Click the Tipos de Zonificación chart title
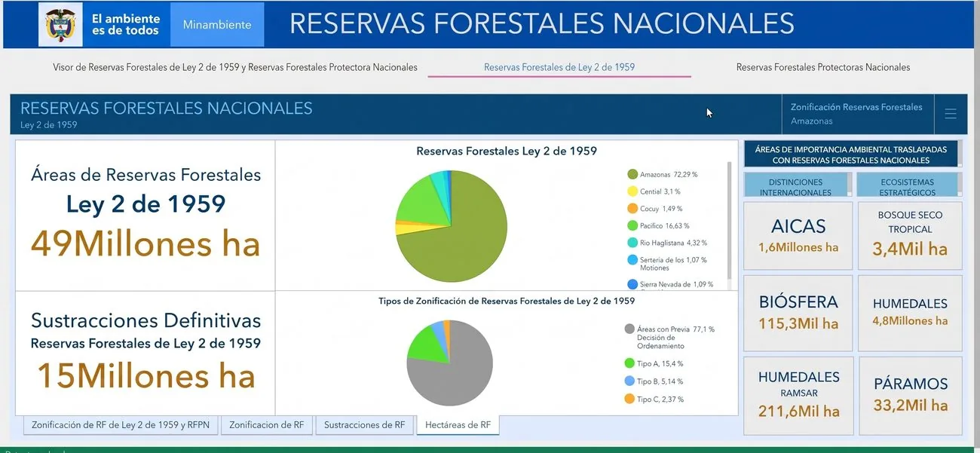The width and height of the screenshot is (980, 453). (507, 301)
